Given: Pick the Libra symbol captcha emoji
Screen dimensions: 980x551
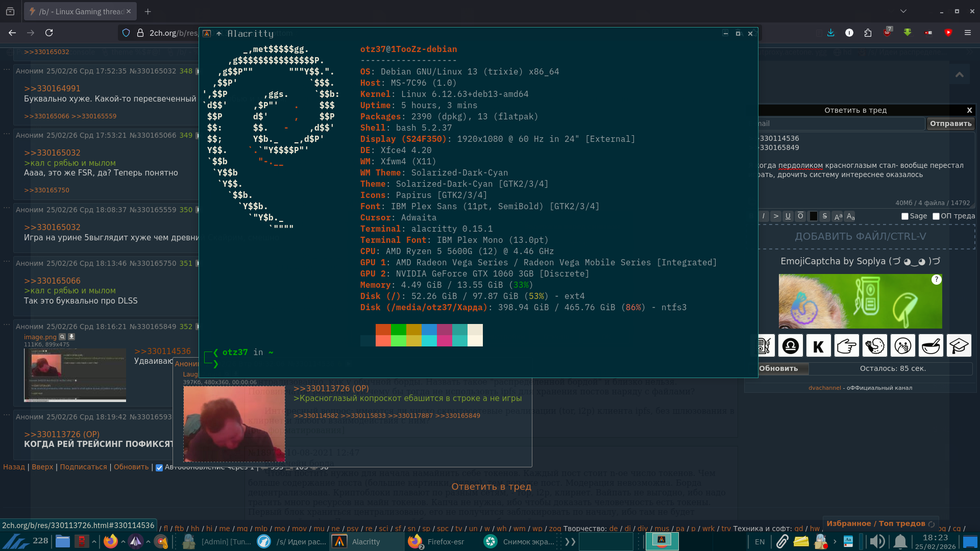Looking at the screenshot, I should point(790,346).
